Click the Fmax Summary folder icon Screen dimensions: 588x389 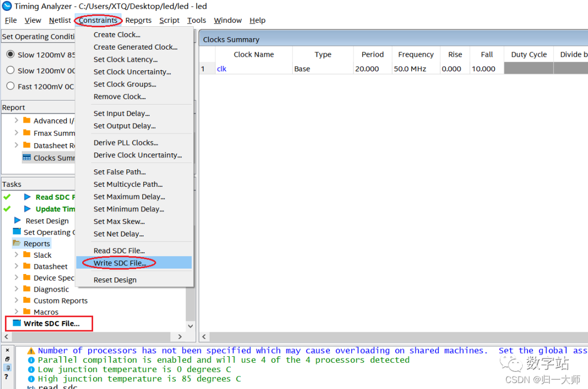tap(27, 133)
